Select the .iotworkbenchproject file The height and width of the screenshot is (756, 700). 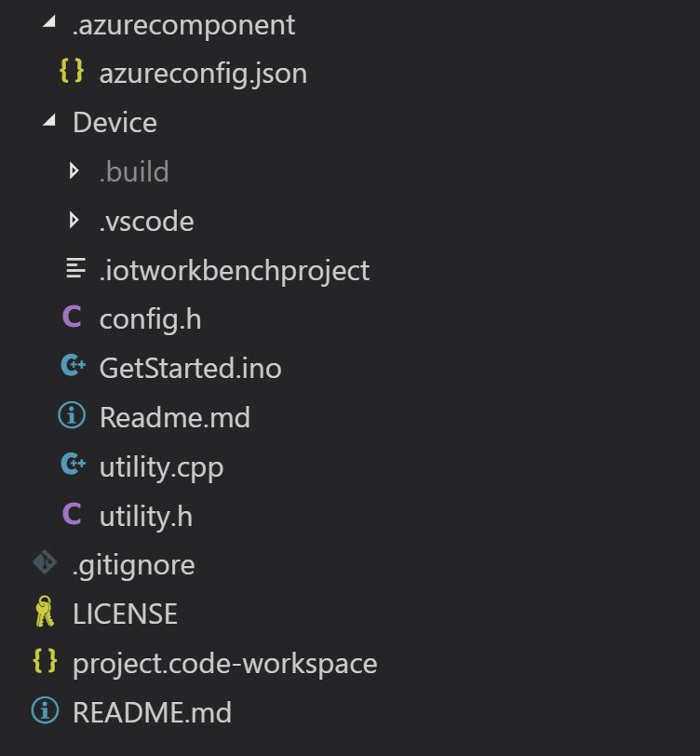tap(235, 271)
